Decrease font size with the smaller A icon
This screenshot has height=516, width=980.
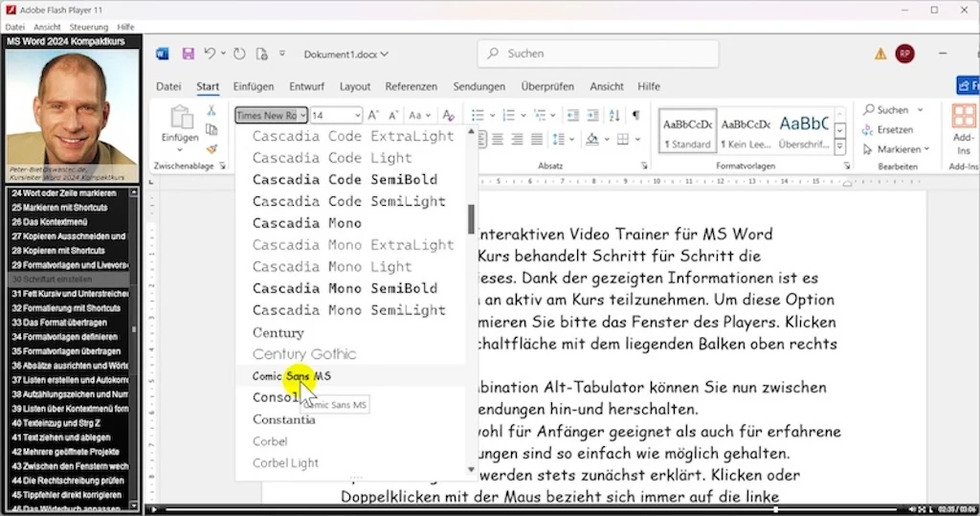click(x=393, y=115)
